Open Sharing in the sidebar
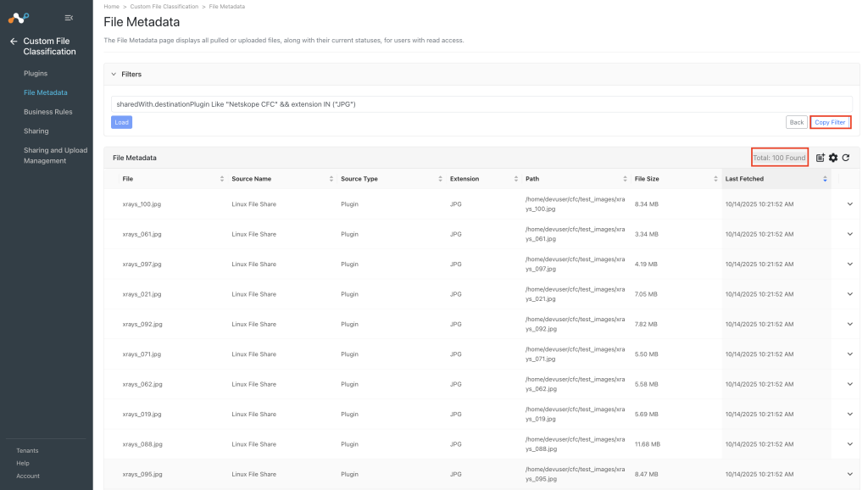868x490 pixels. click(x=36, y=131)
